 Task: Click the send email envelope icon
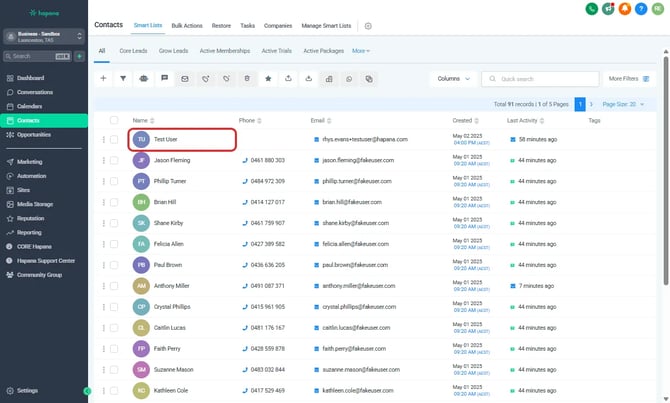[x=184, y=78]
